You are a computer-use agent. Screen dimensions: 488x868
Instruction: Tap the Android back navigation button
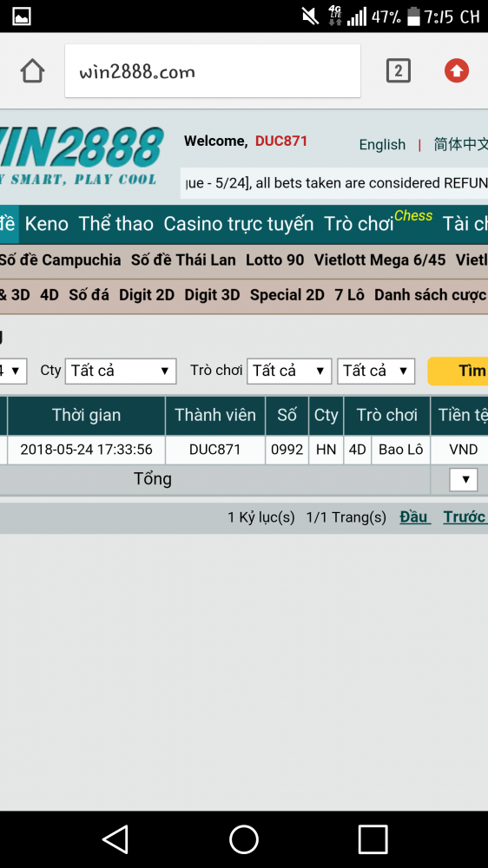click(115, 839)
